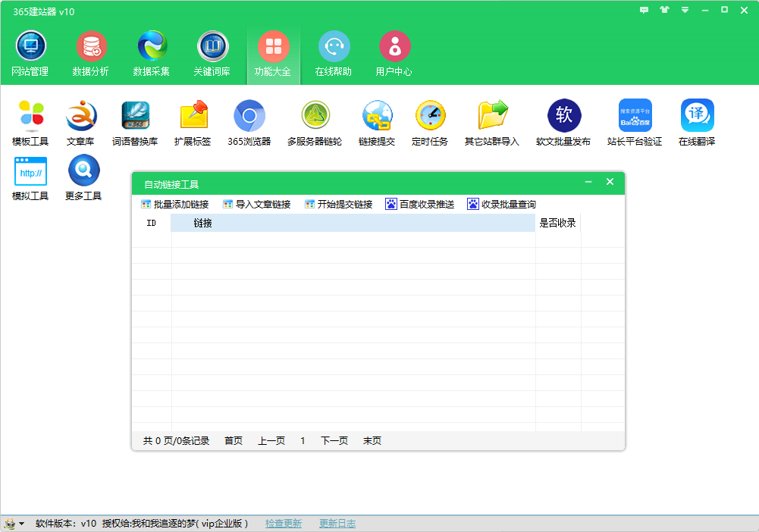
Task: Open the 站长平台验证 tool
Action: [x=635, y=123]
